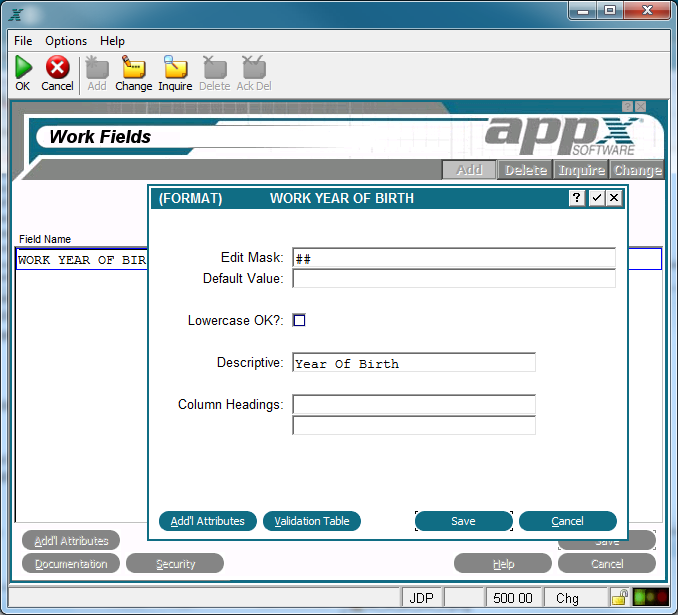Click the grey Help button

pos(503,564)
